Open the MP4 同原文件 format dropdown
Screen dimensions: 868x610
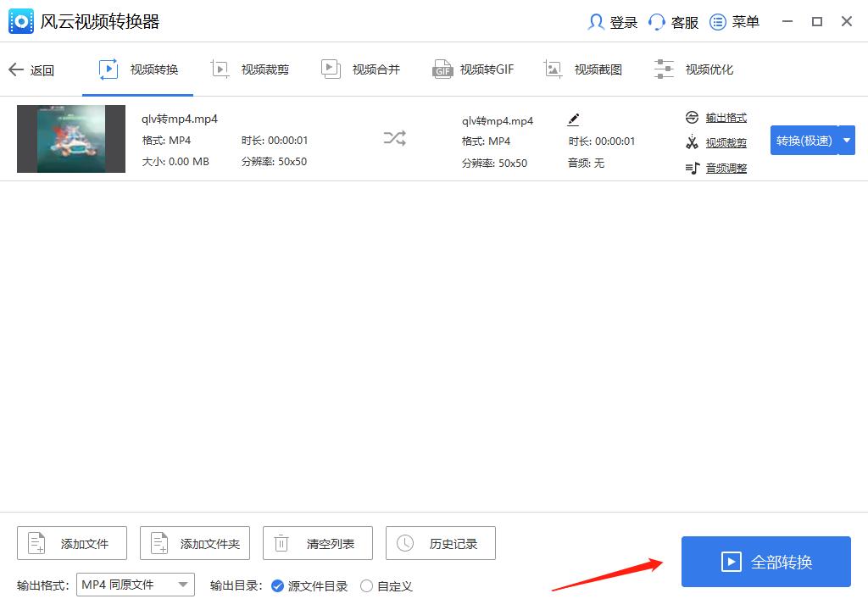(x=135, y=584)
